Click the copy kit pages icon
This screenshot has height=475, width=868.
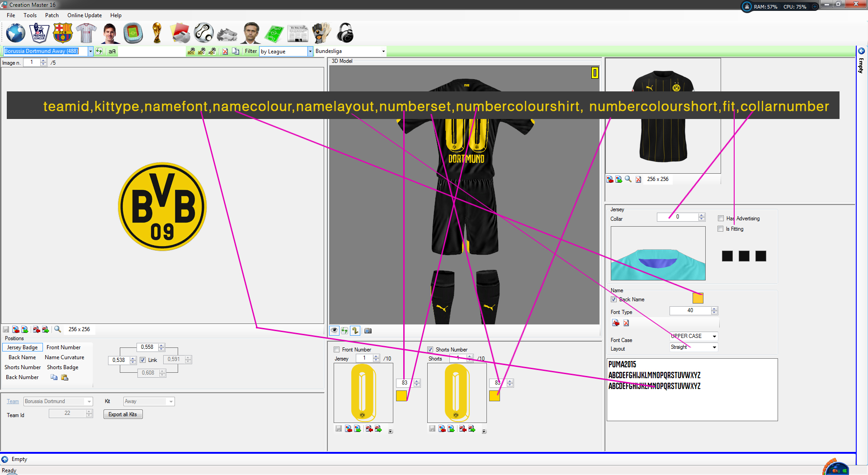pyautogui.click(x=236, y=51)
